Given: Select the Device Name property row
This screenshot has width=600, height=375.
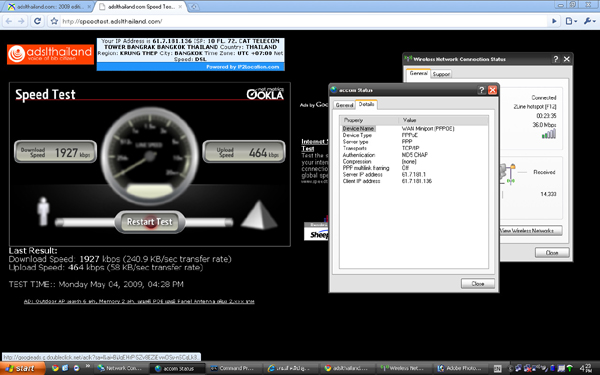Looking at the screenshot, I should [414, 129].
